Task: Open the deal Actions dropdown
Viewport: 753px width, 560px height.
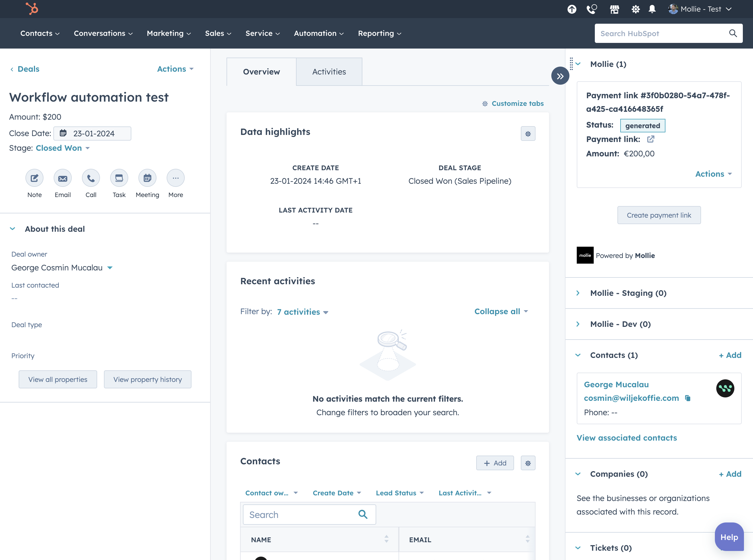Action: pyautogui.click(x=175, y=69)
